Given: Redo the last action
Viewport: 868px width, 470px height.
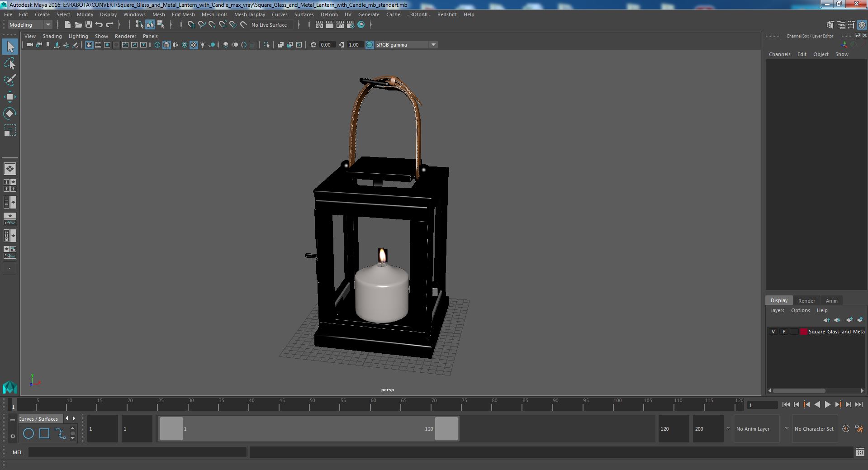Looking at the screenshot, I should point(109,25).
